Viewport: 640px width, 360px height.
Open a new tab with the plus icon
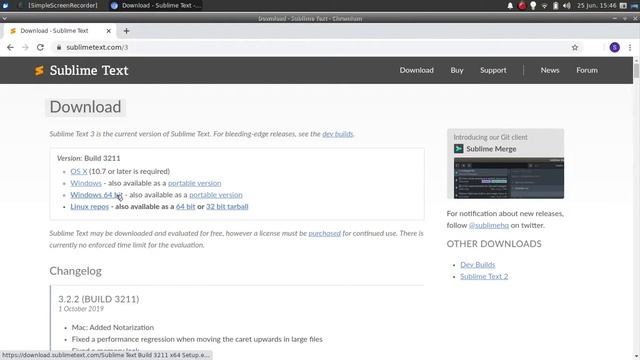[x=126, y=31]
